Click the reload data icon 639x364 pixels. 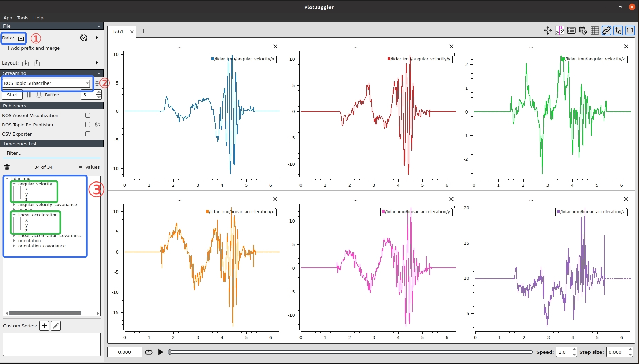pyautogui.click(x=84, y=38)
